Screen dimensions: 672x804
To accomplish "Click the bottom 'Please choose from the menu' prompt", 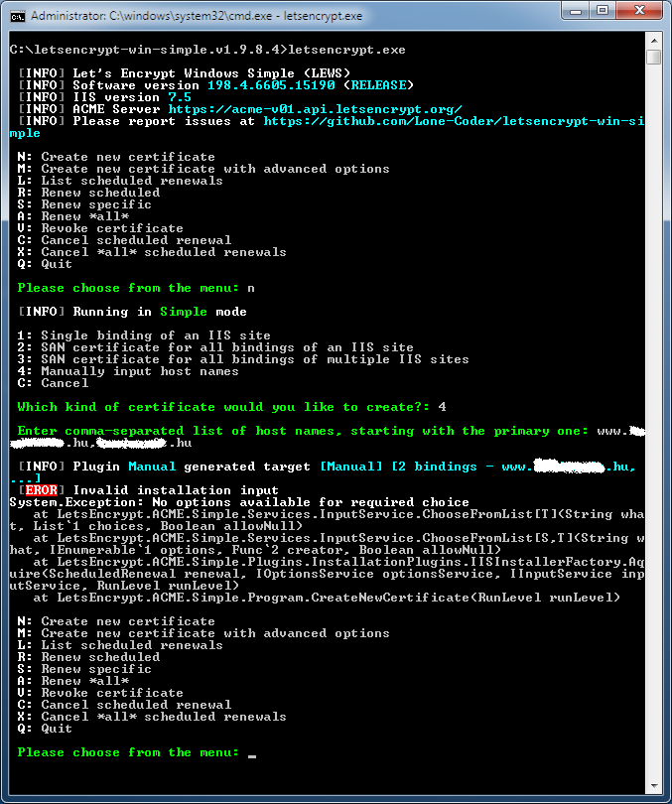I will (x=128, y=752).
